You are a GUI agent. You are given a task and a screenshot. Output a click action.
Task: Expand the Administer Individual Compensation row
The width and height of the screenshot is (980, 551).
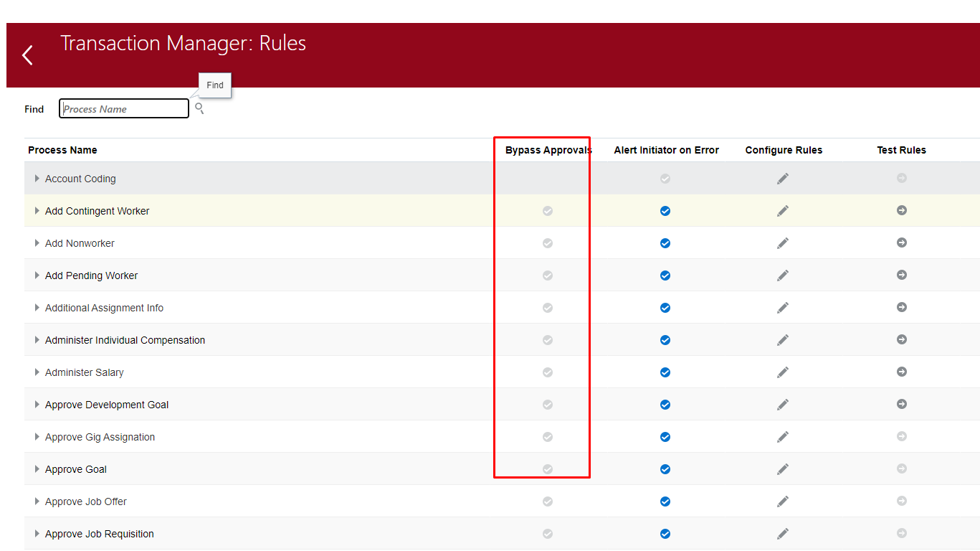coord(37,340)
